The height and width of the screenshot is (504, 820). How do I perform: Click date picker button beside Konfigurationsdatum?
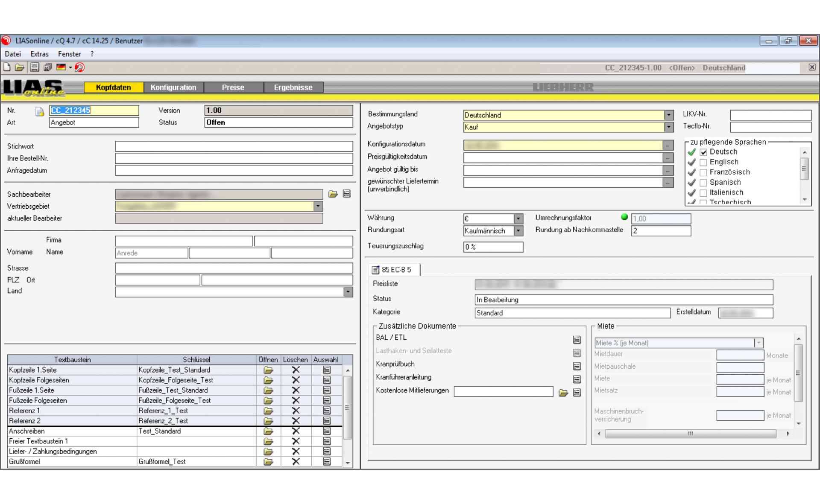coord(668,146)
